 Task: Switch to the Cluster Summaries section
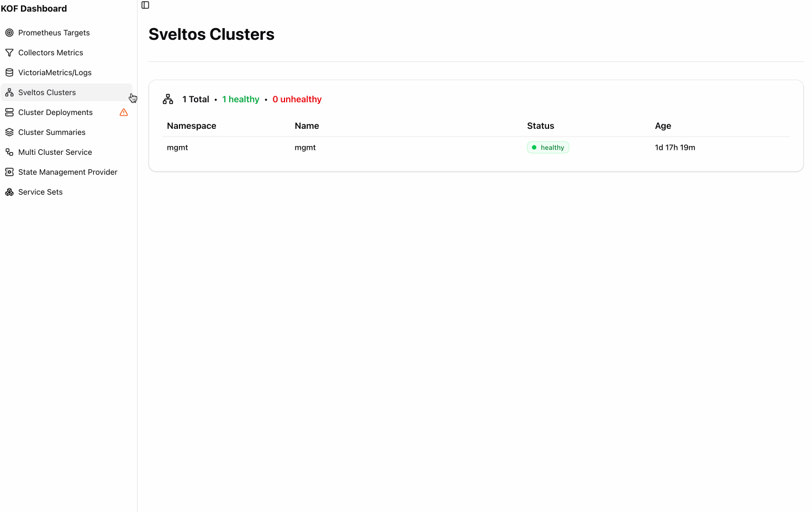click(x=52, y=132)
